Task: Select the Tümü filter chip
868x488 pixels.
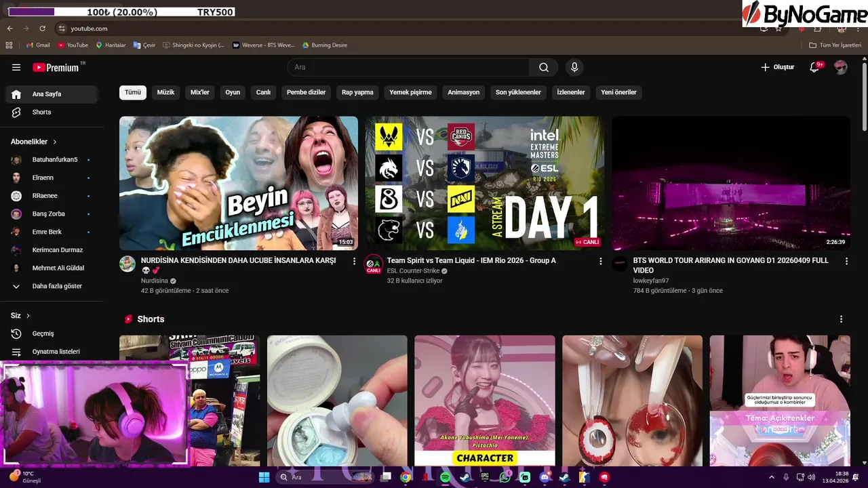Action: pyautogui.click(x=133, y=92)
